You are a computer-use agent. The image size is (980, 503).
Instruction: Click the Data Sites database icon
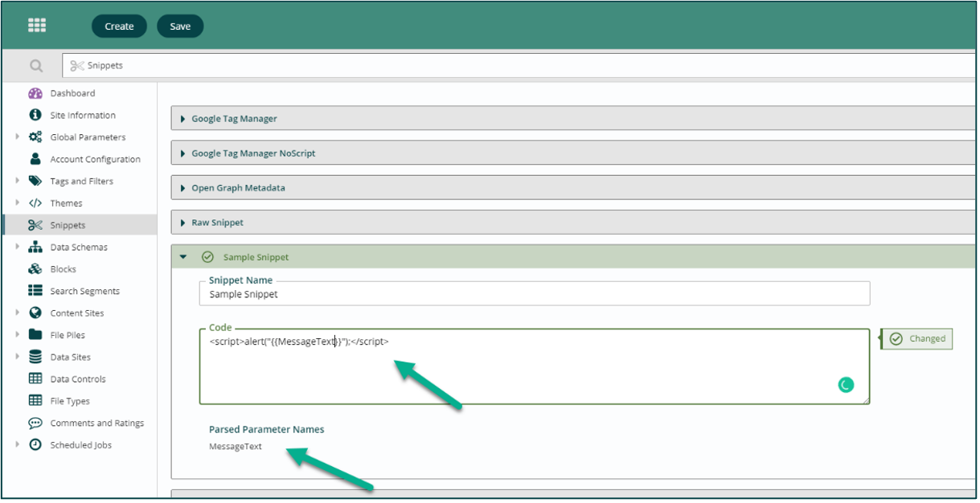(35, 357)
